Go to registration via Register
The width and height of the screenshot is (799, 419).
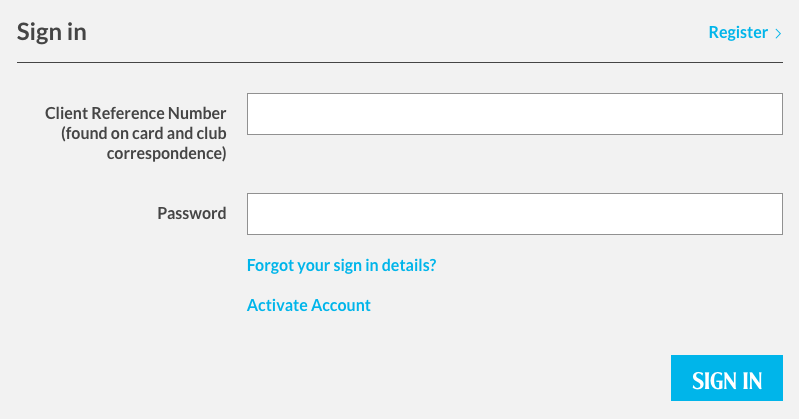tap(737, 32)
